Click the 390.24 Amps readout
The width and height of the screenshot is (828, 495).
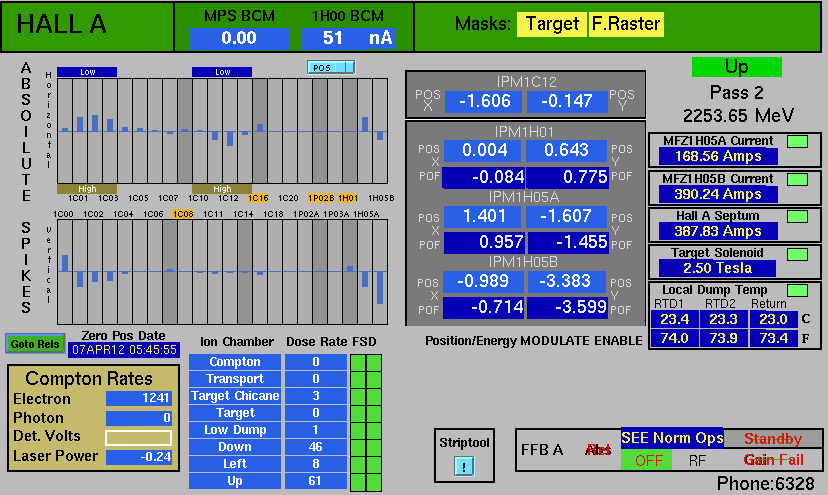[x=718, y=194]
